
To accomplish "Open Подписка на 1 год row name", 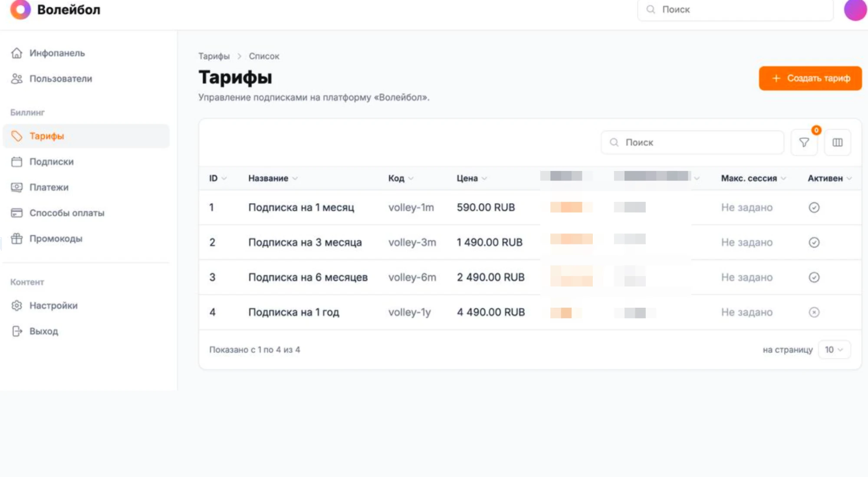I will coord(294,312).
